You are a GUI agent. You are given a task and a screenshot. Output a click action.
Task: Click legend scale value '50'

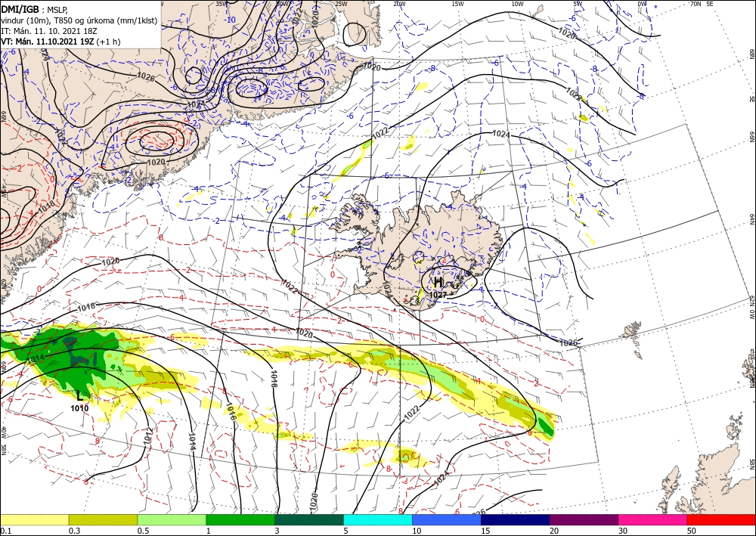[692, 531]
